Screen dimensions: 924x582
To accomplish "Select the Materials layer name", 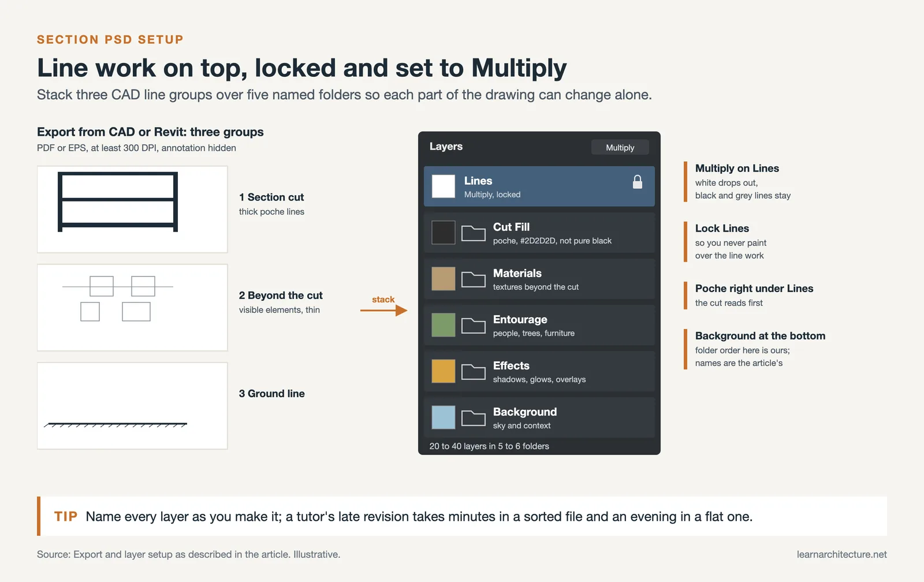I will (x=517, y=273).
